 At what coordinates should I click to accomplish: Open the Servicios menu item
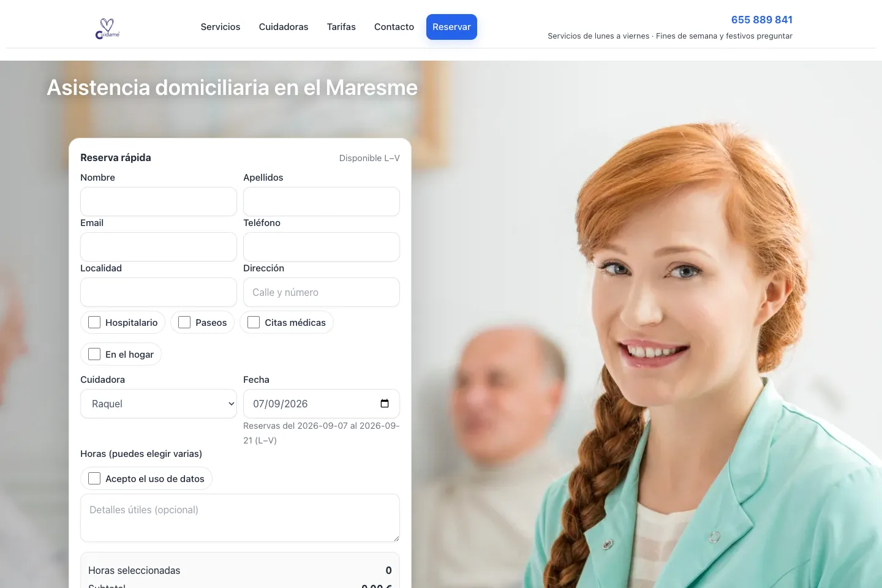(x=221, y=27)
